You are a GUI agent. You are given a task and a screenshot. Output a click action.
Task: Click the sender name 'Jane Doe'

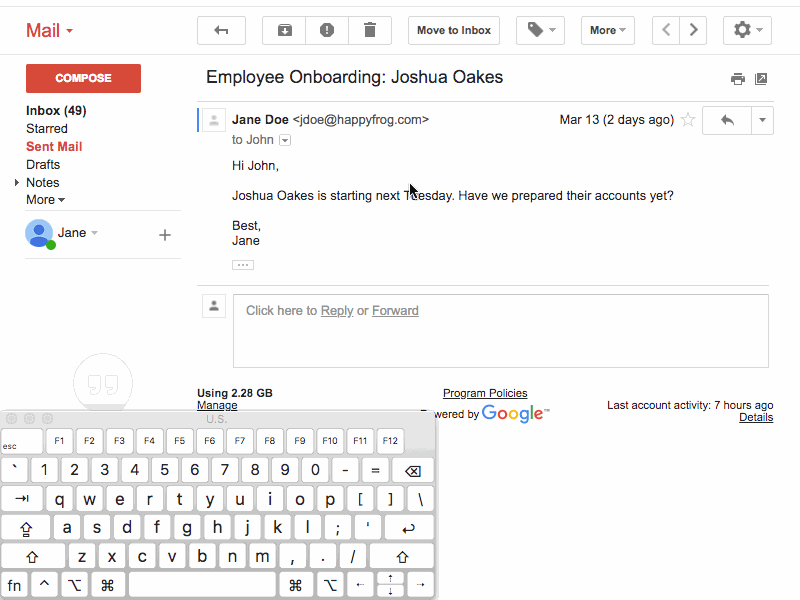(260, 120)
